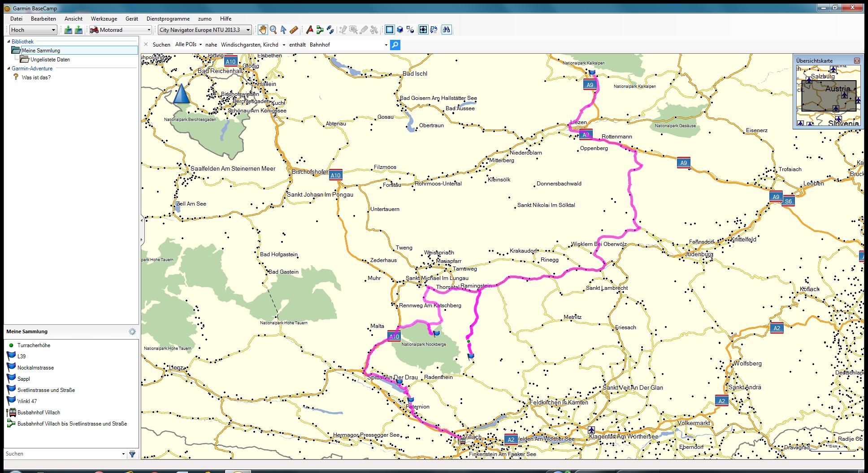This screenshot has height=473, width=868.
Task: Select the Ungelistete Daten folder
Action: tap(45, 60)
